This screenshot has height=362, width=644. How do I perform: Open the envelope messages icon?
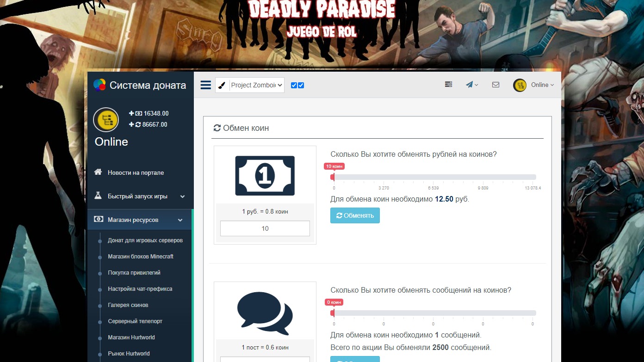tap(495, 85)
